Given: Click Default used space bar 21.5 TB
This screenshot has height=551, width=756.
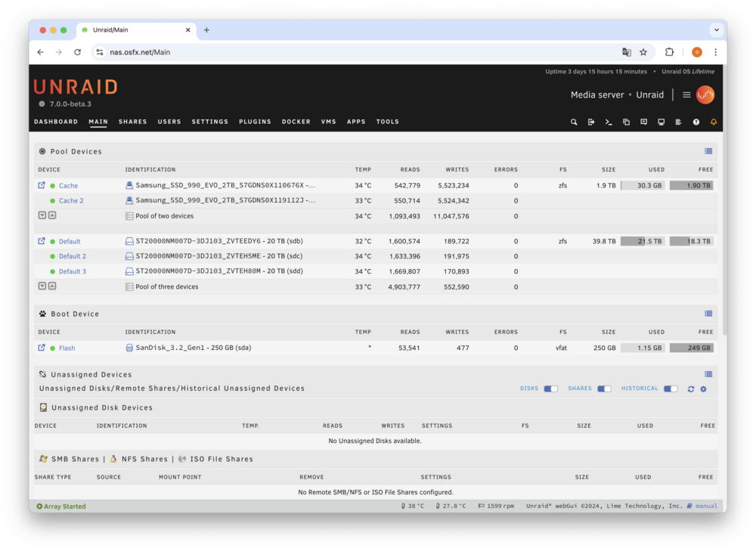Looking at the screenshot, I should click(x=643, y=242).
